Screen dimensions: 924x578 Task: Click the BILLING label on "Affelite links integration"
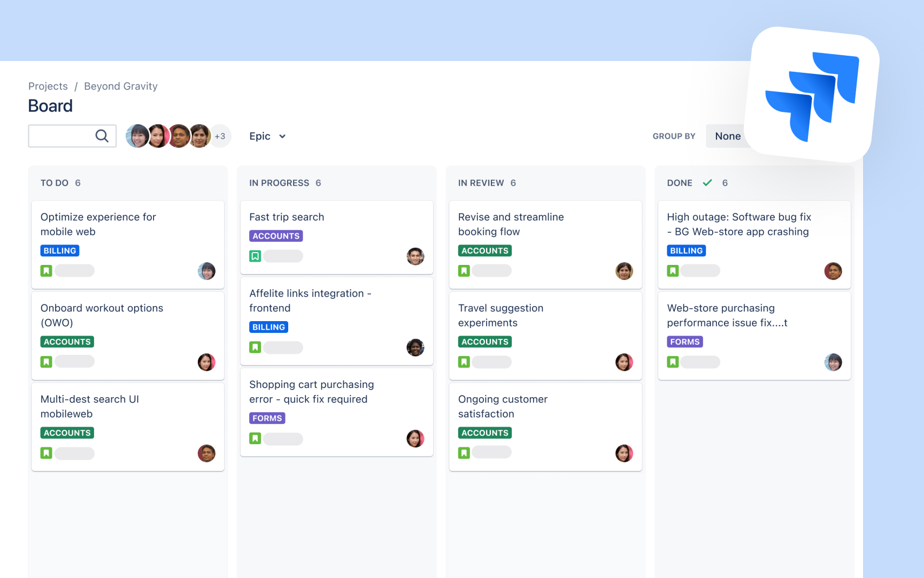[x=268, y=327]
